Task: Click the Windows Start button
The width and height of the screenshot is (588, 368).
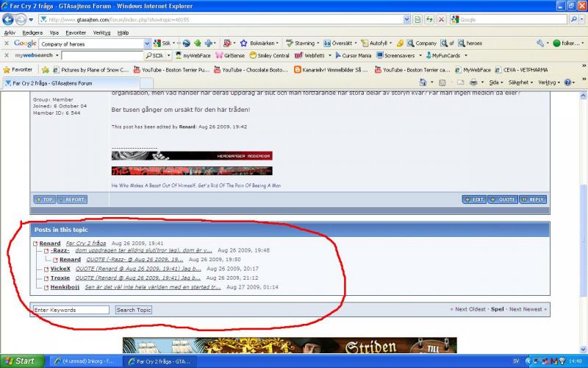Action: pyautogui.click(x=21, y=361)
